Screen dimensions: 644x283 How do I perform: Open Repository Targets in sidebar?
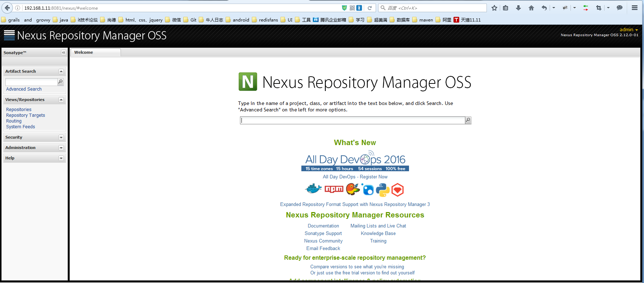(25, 115)
